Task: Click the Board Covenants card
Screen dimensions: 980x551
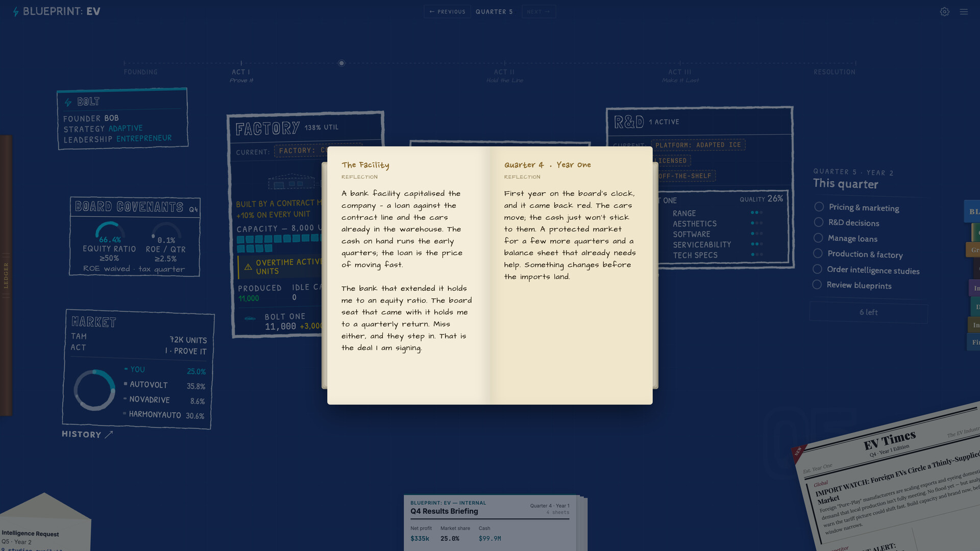Action: (x=135, y=237)
